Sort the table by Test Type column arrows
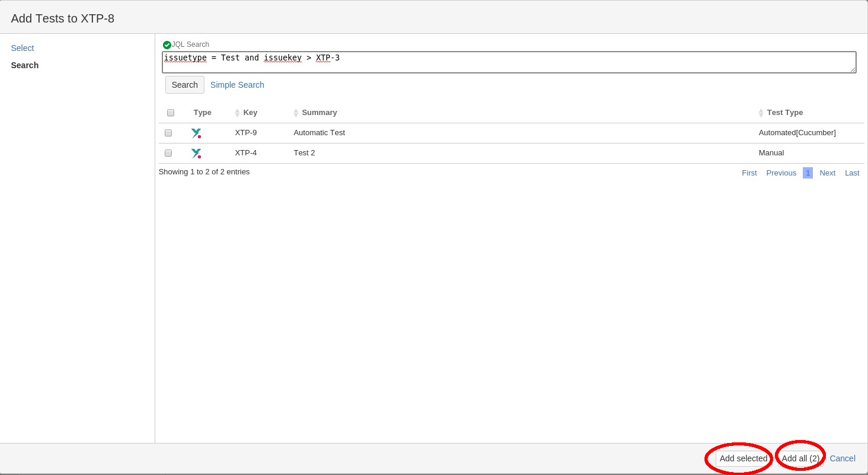868x475 pixels. 761,113
